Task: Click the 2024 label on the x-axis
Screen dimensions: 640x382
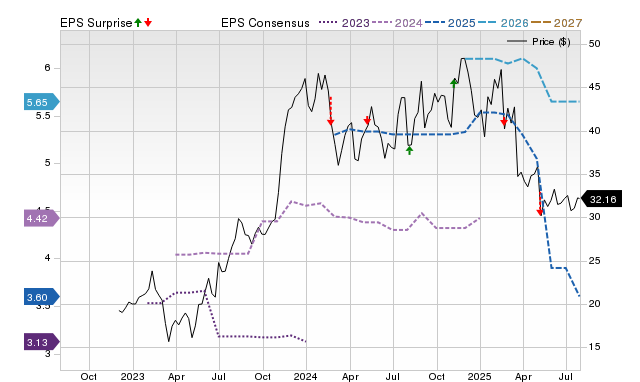Action: [306, 376]
